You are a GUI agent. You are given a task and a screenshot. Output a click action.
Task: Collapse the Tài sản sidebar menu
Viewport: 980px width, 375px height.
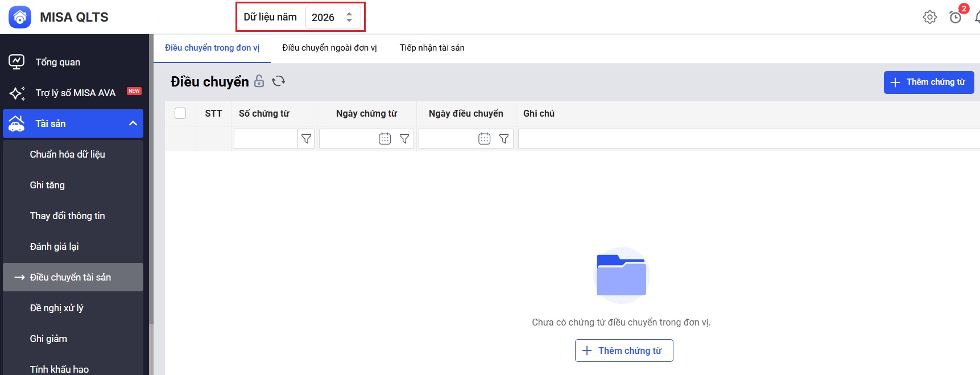[x=133, y=123]
